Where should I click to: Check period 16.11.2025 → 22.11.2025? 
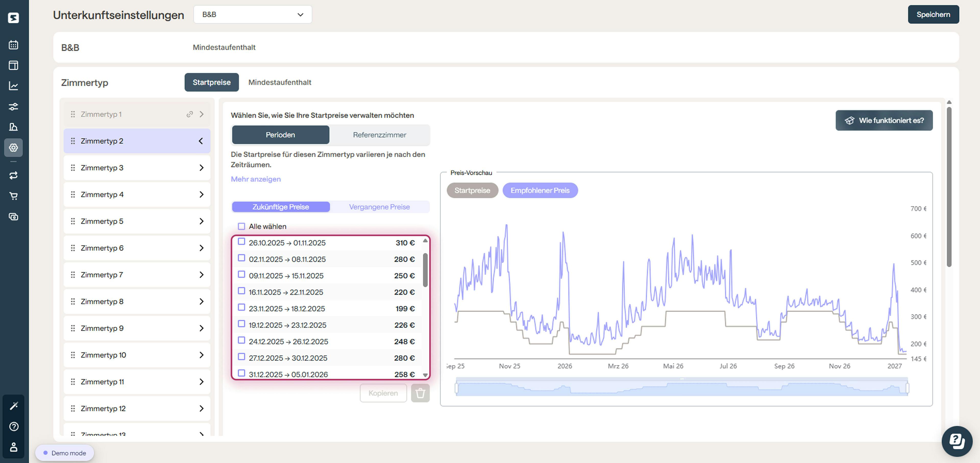click(x=241, y=291)
